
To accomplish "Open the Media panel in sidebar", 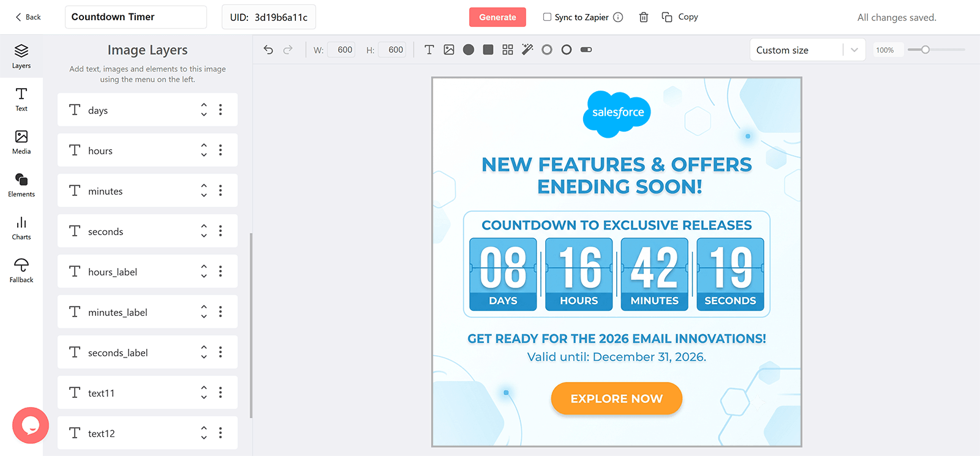I will point(21,142).
